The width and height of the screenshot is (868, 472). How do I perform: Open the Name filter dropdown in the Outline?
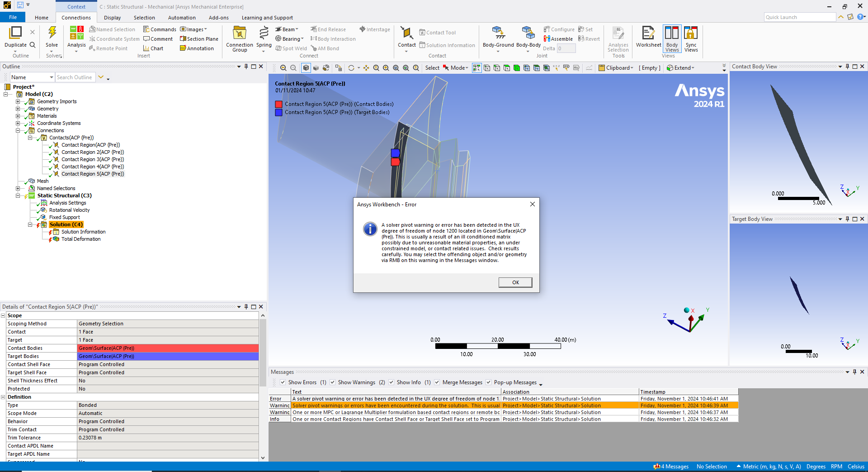click(x=52, y=77)
